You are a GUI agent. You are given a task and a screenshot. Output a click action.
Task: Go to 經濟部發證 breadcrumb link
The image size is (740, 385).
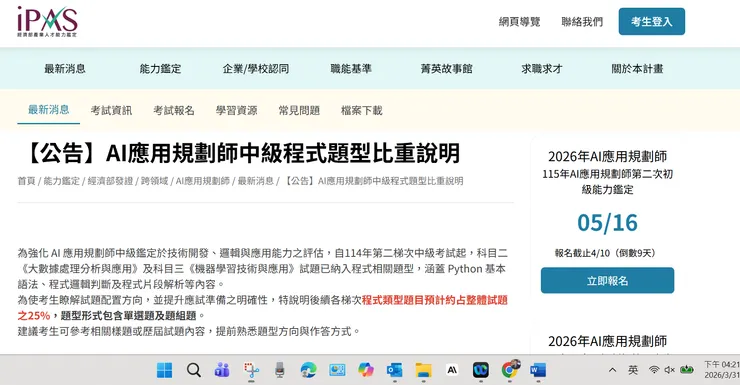(110, 181)
